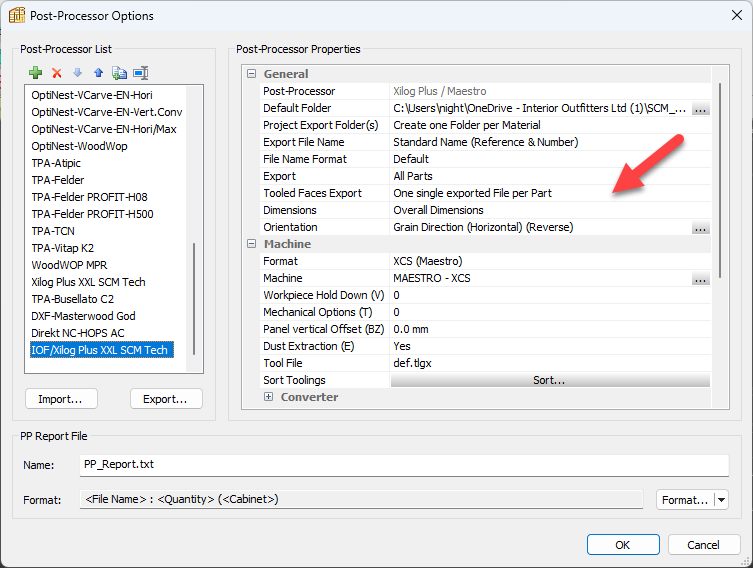
Task: Expand the Converter section
Action: click(268, 397)
